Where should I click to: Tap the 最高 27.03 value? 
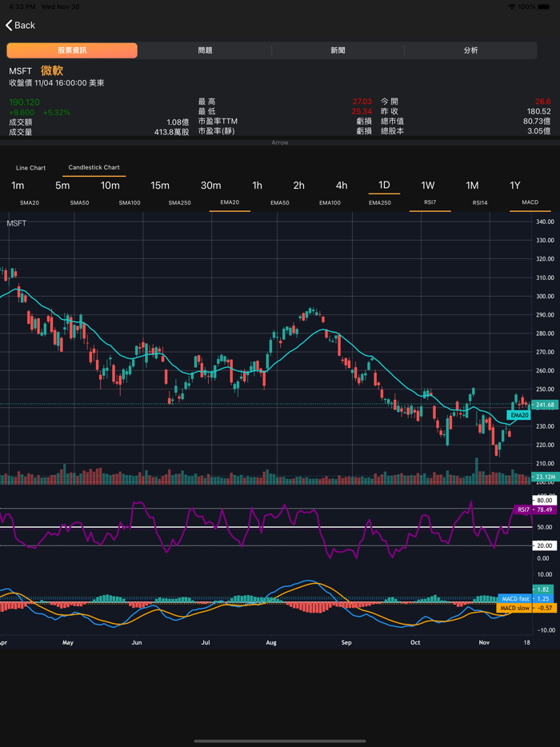click(x=362, y=102)
